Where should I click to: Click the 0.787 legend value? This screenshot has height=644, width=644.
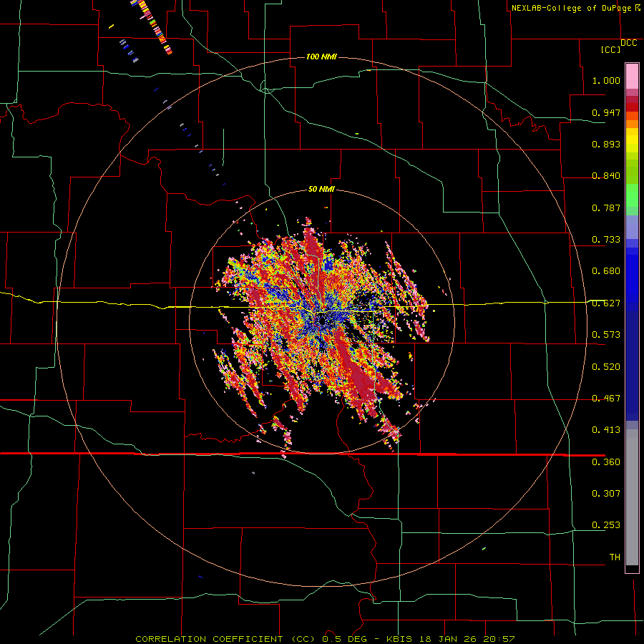606,208
